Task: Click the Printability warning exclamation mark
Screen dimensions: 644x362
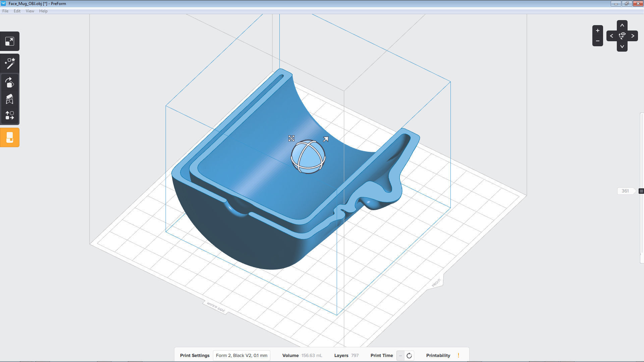Action: click(x=458, y=355)
